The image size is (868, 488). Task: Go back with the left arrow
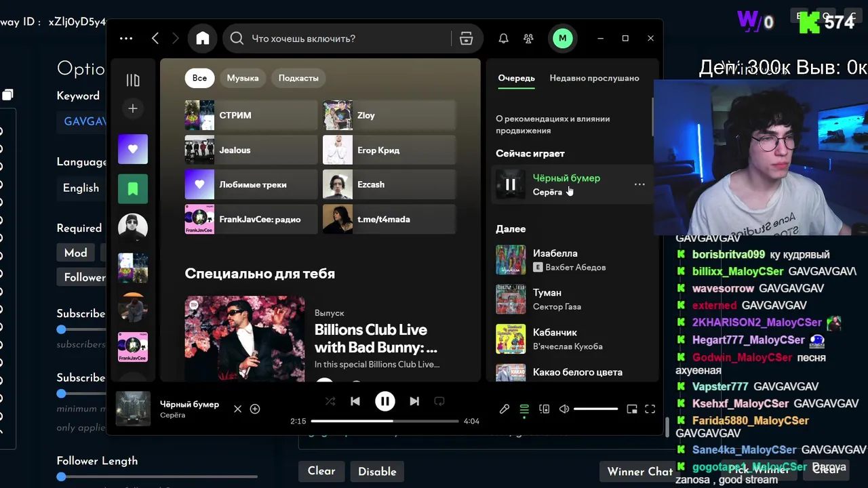click(155, 39)
